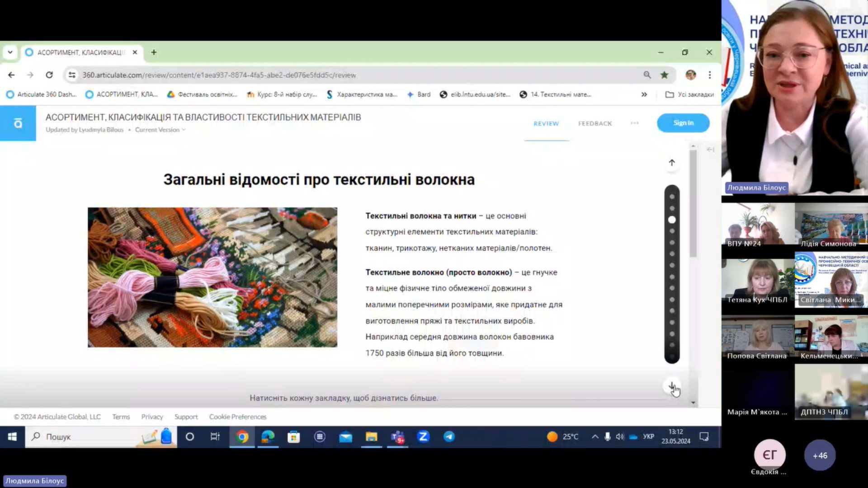
Task: Open the tab search chevron in Chrome
Action: pos(10,52)
